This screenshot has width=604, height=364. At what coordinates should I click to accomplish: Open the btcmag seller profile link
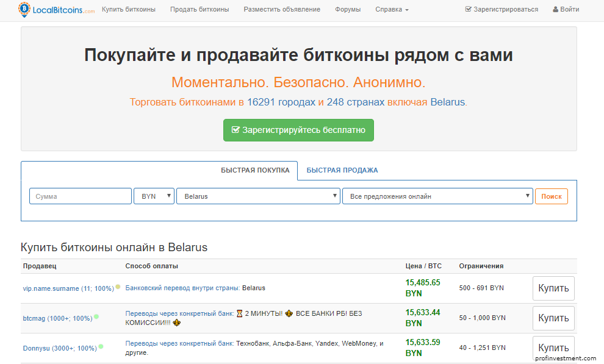tap(57, 318)
